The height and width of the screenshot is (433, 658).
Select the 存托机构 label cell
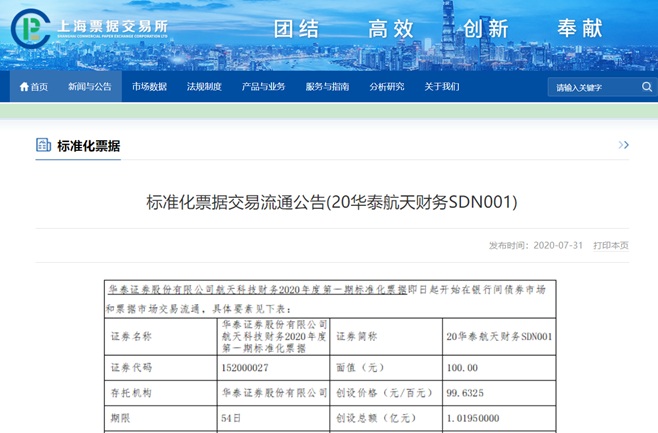[161, 393]
